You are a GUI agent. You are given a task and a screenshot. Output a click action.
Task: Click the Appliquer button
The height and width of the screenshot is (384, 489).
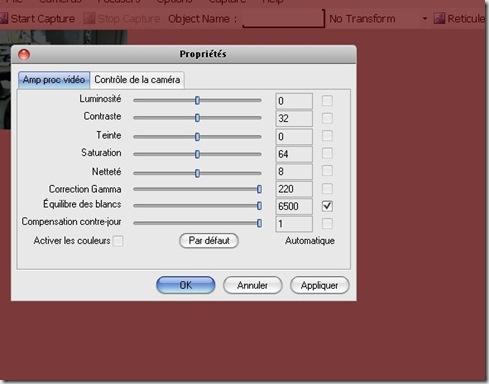click(x=319, y=285)
